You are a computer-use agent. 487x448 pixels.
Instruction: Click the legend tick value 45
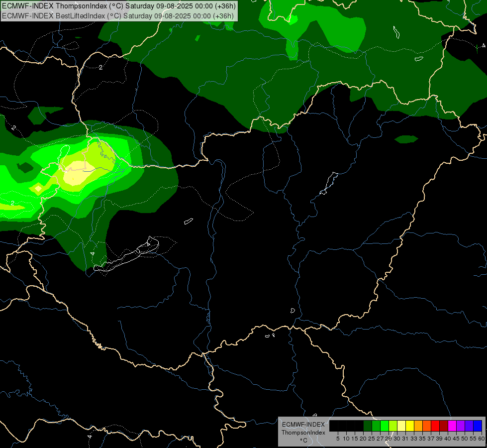click(456, 439)
